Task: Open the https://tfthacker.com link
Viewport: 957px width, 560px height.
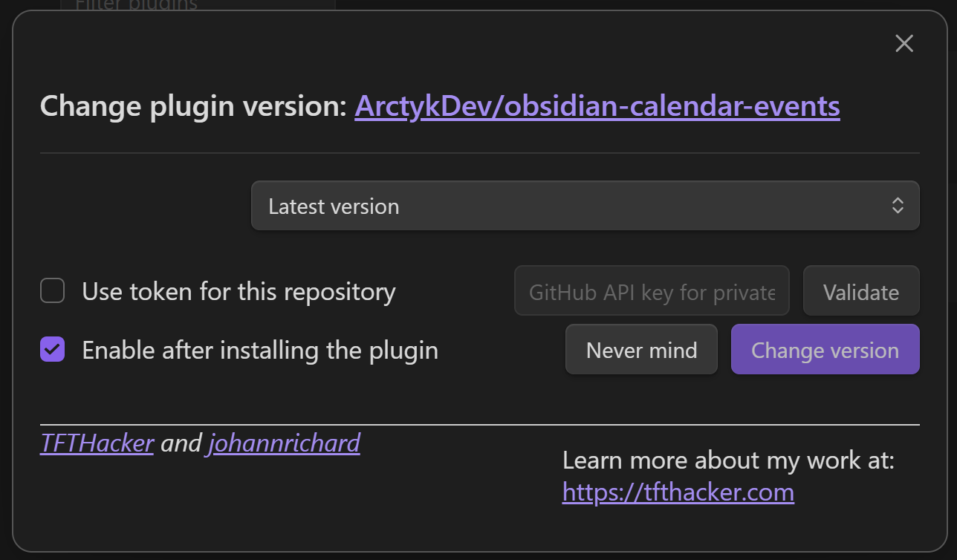Action: pyautogui.click(x=678, y=492)
